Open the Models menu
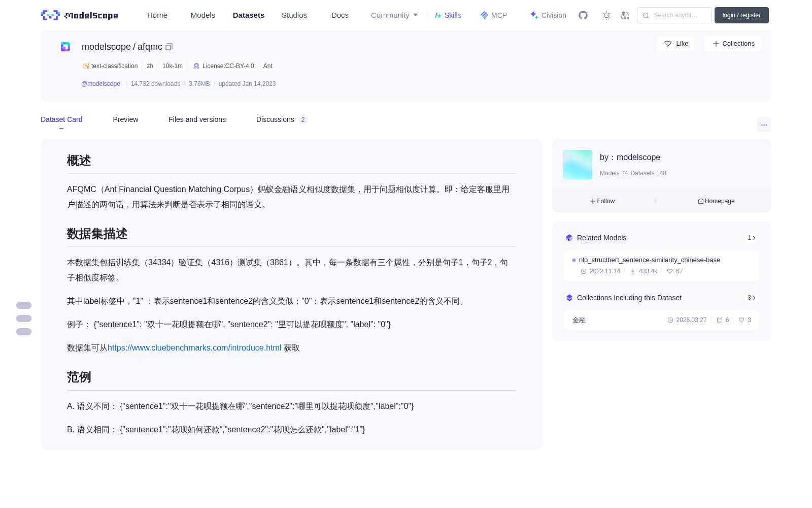Image resolution: width=812 pixels, height=508 pixels. point(203,15)
